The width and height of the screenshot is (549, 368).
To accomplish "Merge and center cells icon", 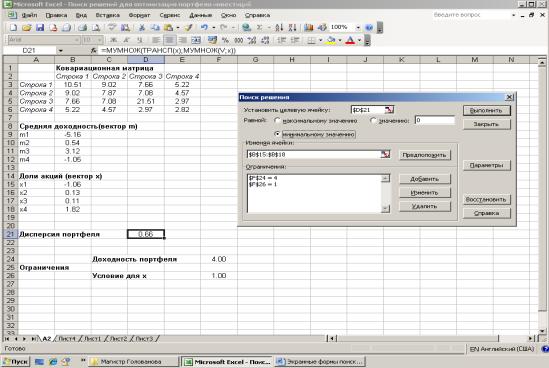I will pos(196,40).
